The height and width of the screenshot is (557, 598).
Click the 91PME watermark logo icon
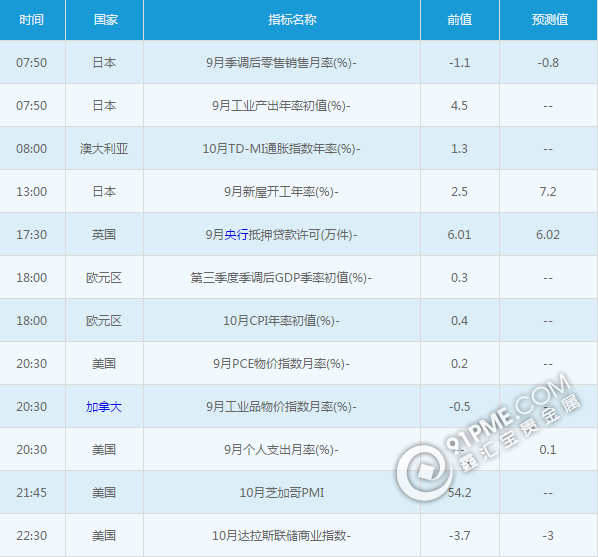pos(424,472)
